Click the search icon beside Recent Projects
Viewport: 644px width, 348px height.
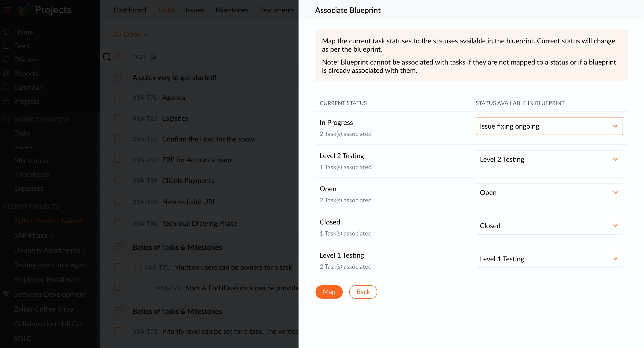click(x=87, y=206)
